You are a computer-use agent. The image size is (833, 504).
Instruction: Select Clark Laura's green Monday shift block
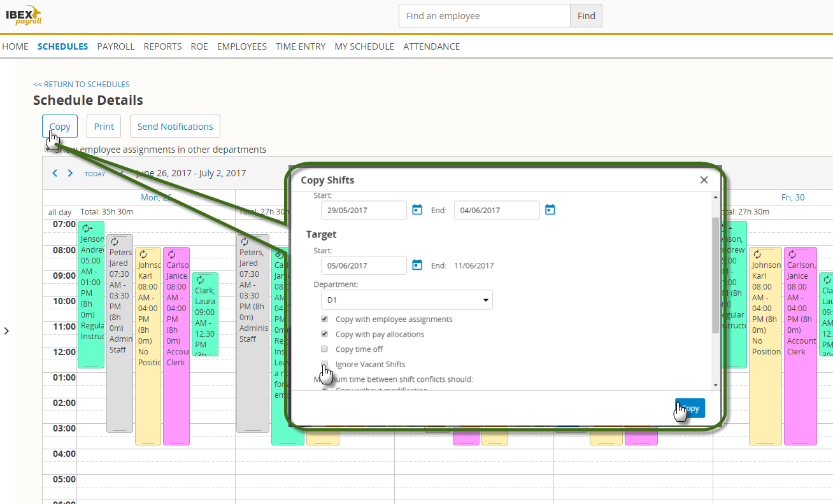pyautogui.click(x=205, y=314)
